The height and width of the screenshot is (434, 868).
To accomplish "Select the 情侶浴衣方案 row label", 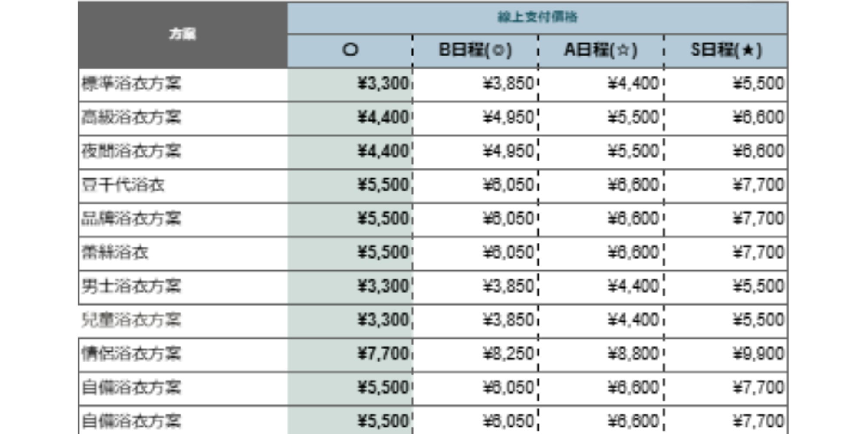I will pyautogui.click(x=131, y=354).
